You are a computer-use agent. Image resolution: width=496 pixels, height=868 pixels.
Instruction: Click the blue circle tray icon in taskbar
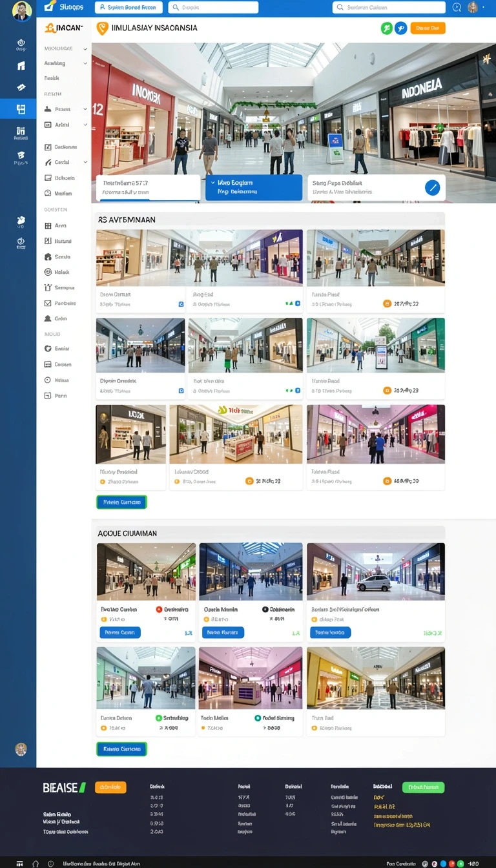point(443,863)
